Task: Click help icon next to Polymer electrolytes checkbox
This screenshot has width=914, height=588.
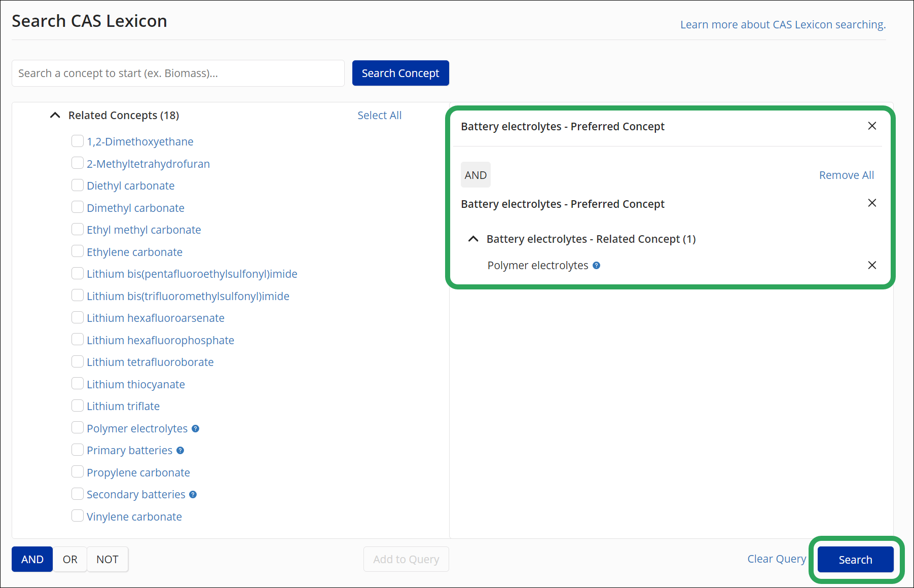Action: coord(196,428)
